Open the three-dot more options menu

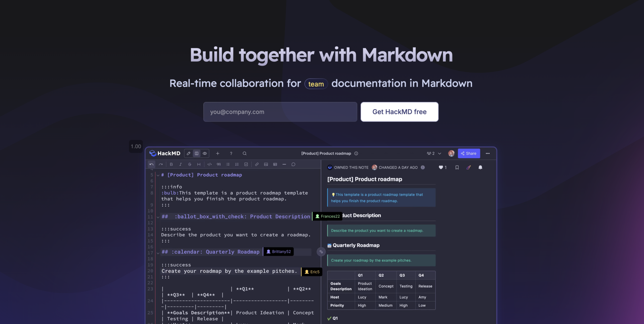tap(488, 153)
